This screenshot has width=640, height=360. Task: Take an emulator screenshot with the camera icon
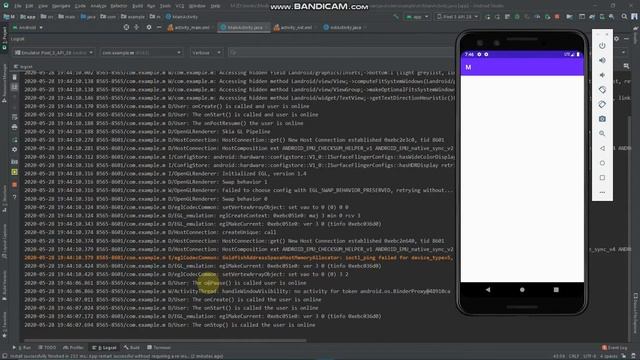tap(602, 119)
